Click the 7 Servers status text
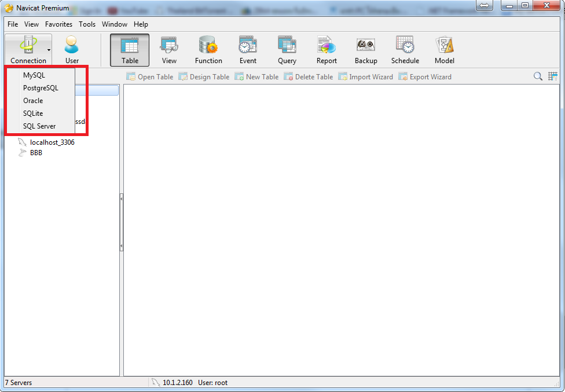 point(19,383)
